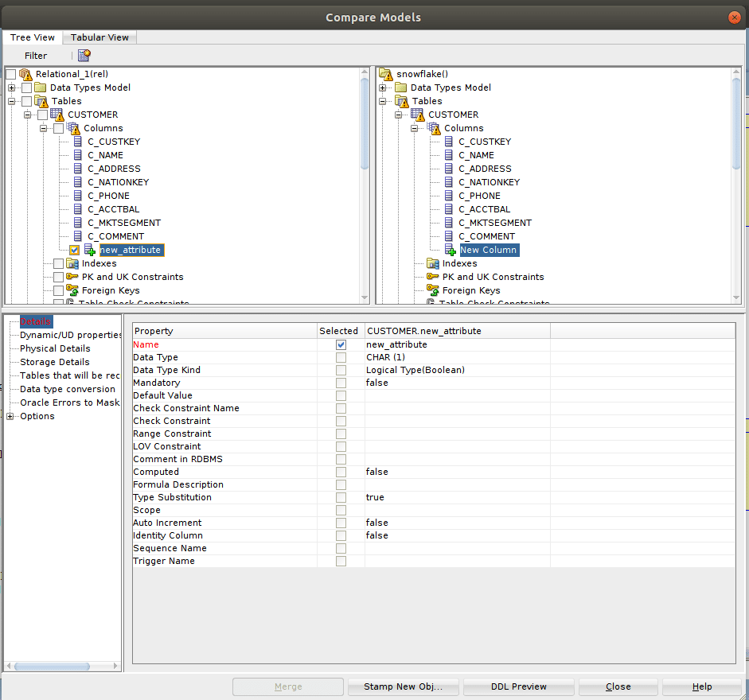This screenshot has height=700, width=749.
Task: Check the Mandatory property Selected checkbox
Action: pos(341,383)
